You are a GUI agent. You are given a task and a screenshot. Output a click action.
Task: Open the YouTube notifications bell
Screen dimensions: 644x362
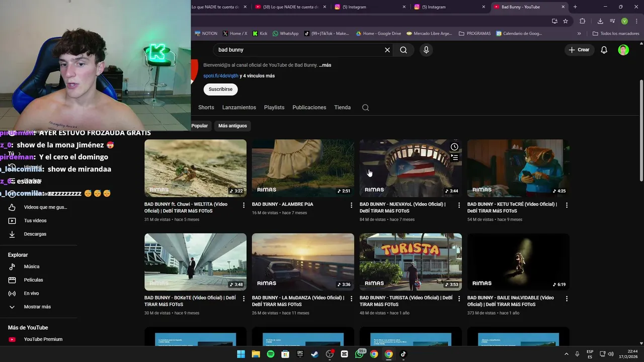[x=604, y=50]
